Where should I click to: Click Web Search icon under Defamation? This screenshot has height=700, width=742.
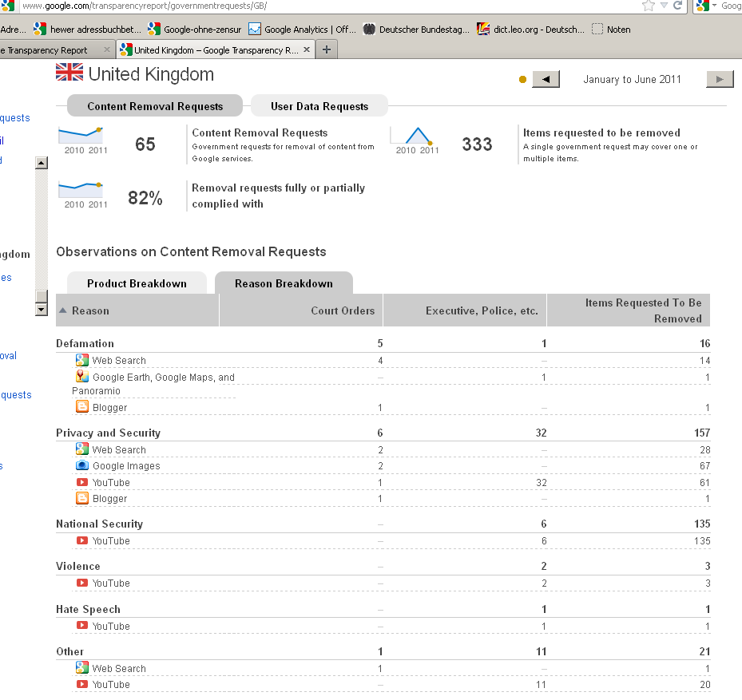tap(81, 360)
